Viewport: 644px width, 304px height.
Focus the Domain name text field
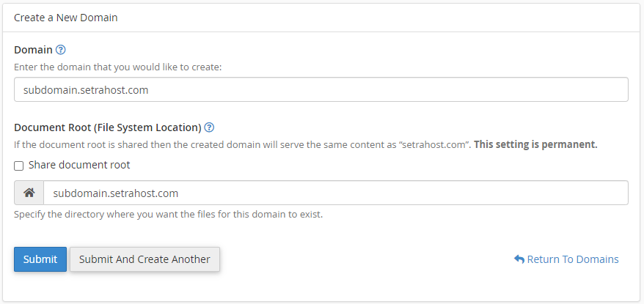pyautogui.click(x=321, y=90)
